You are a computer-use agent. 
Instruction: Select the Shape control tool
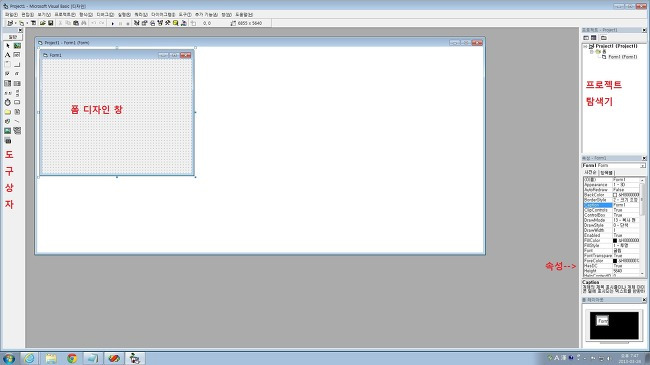coord(7,121)
